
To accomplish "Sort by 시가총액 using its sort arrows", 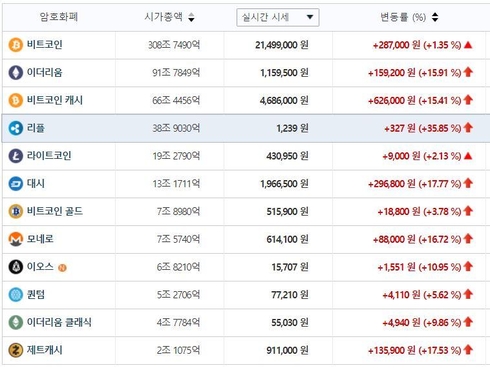I will click(x=191, y=17).
